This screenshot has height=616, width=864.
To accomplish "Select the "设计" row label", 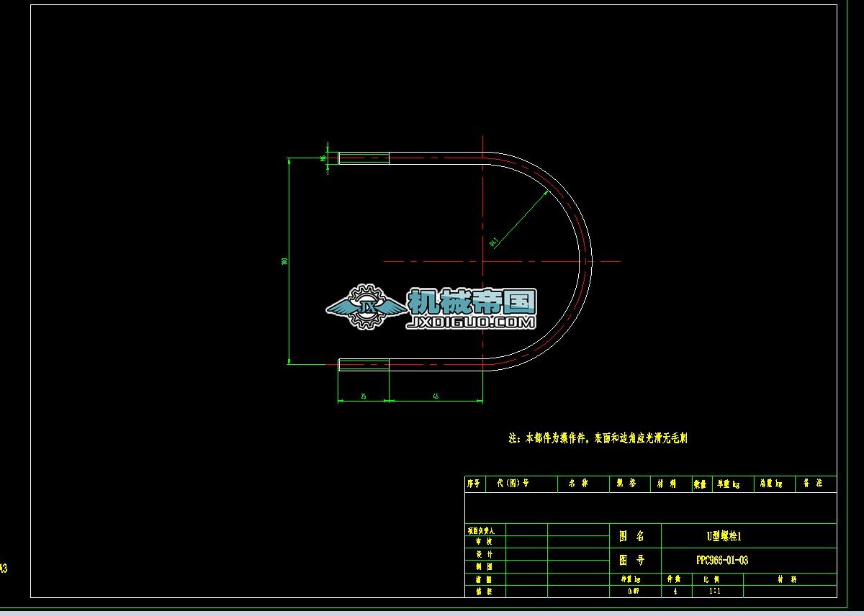I will point(485,554).
